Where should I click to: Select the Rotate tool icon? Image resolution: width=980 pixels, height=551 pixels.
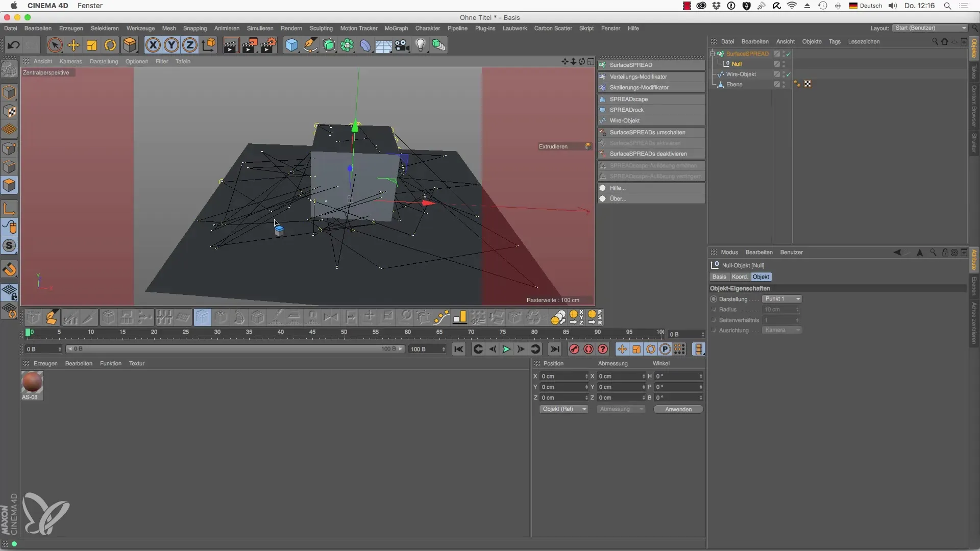(x=110, y=45)
